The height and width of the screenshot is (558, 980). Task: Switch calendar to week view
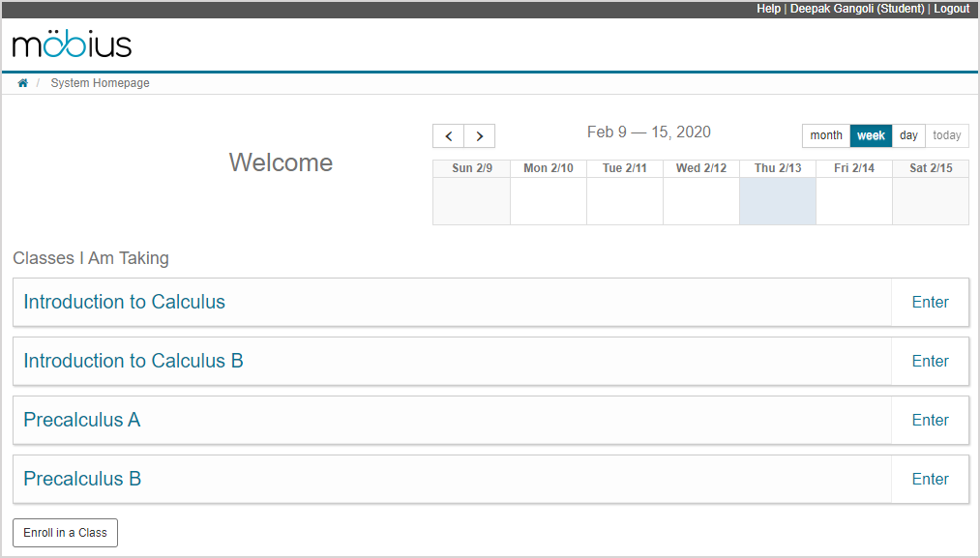(x=871, y=135)
